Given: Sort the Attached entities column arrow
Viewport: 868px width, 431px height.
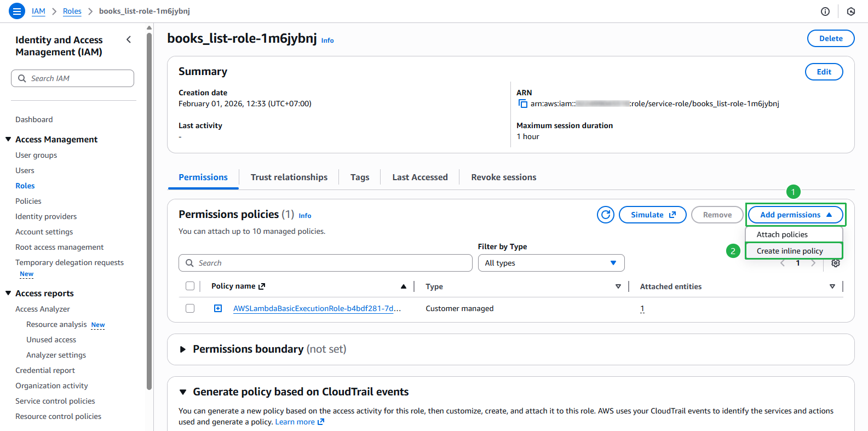Looking at the screenshot, I should point(832,286).
